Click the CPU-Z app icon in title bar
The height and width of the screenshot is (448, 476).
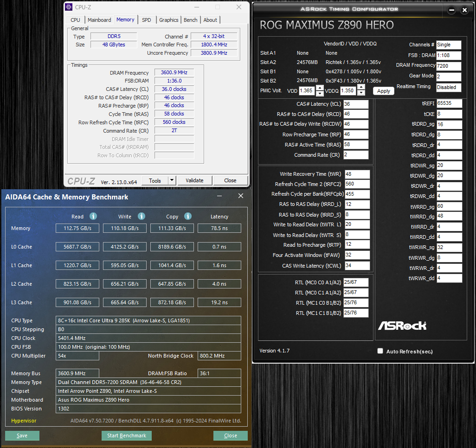(69, 7)
